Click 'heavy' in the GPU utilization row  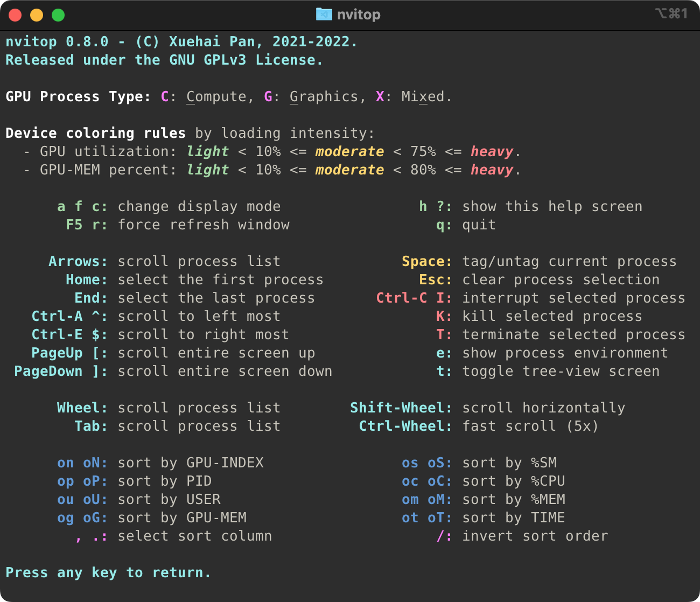coord(492,151)
